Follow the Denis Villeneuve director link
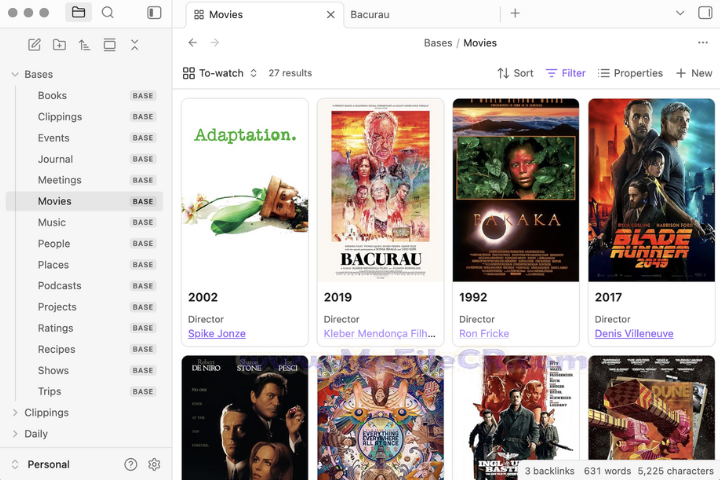The image size is (720, 480). (x=634, y=334)
